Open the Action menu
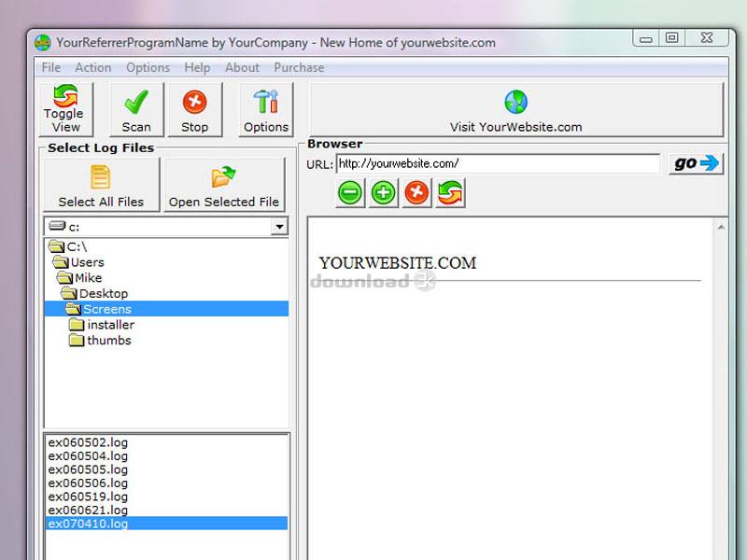Screen dimensions: 747x560 [x=92, y=67]
